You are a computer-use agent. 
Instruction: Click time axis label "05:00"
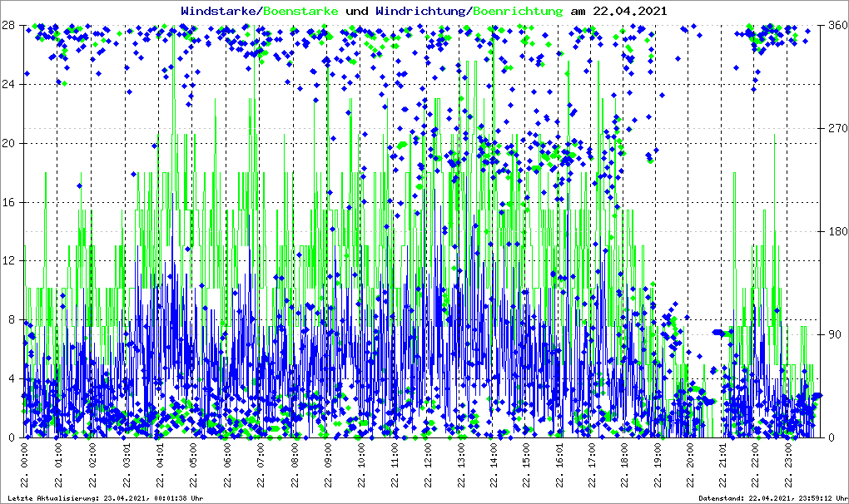click(x=193, y=455)
